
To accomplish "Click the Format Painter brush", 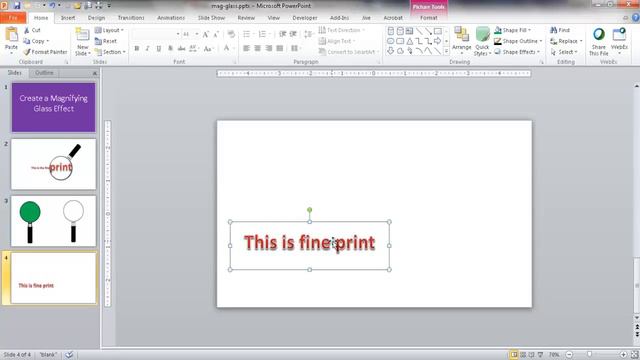I will pyautogui.click(x=27, y=52).
